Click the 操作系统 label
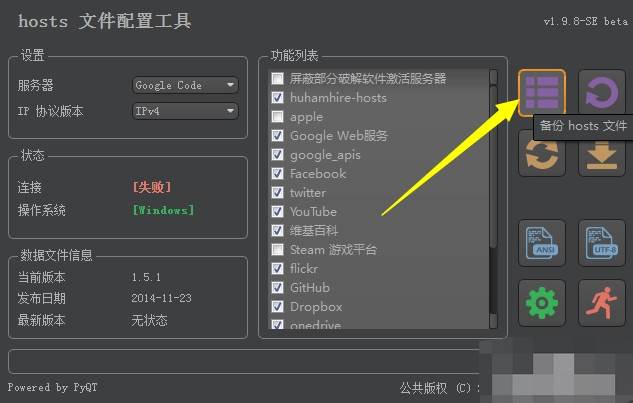Viewport: 633px width, 403px height. [42, 210]
